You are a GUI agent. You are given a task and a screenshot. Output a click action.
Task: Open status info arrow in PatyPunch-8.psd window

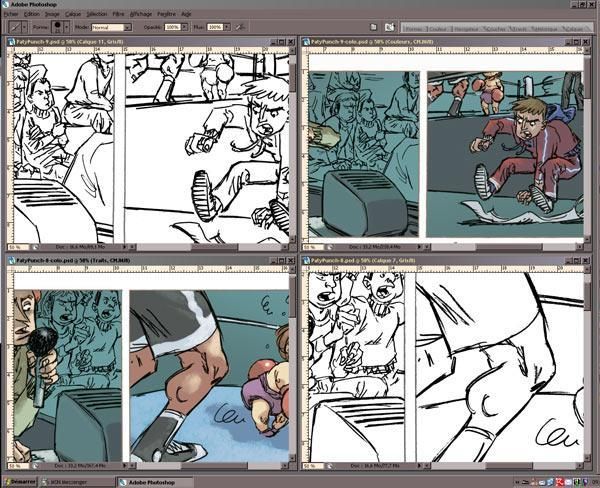[419, 466]
